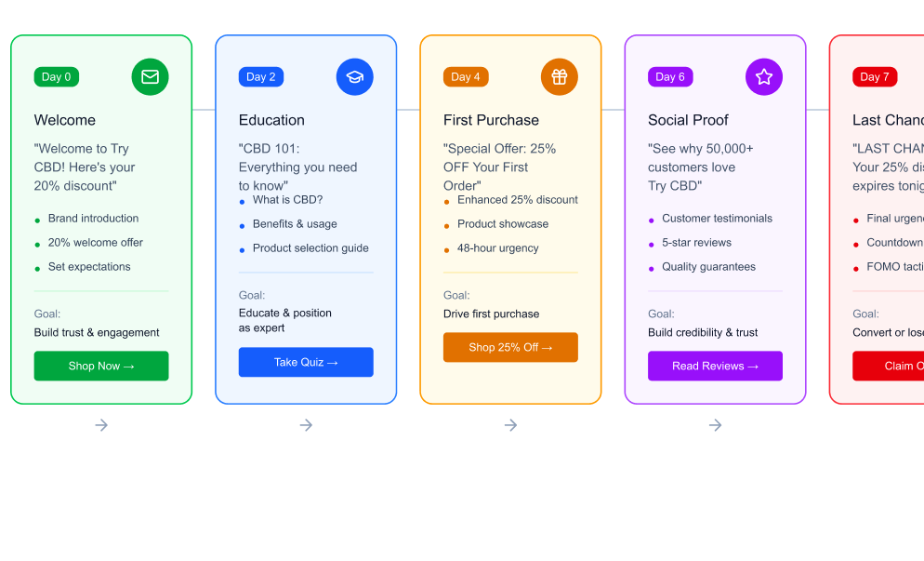Screen dimensions: 924x561
Task: Click the arrow below the Education card
Action: (306, 425)
